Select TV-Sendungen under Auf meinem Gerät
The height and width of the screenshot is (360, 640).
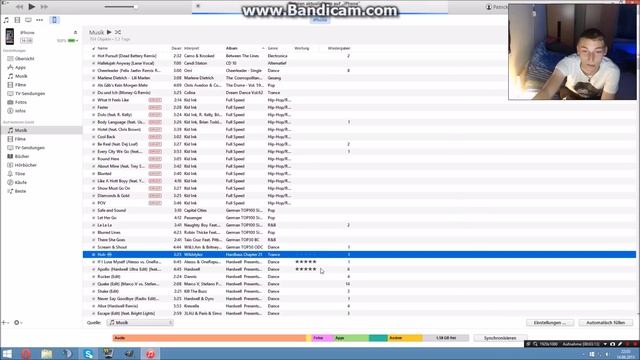tap(30, 148)
